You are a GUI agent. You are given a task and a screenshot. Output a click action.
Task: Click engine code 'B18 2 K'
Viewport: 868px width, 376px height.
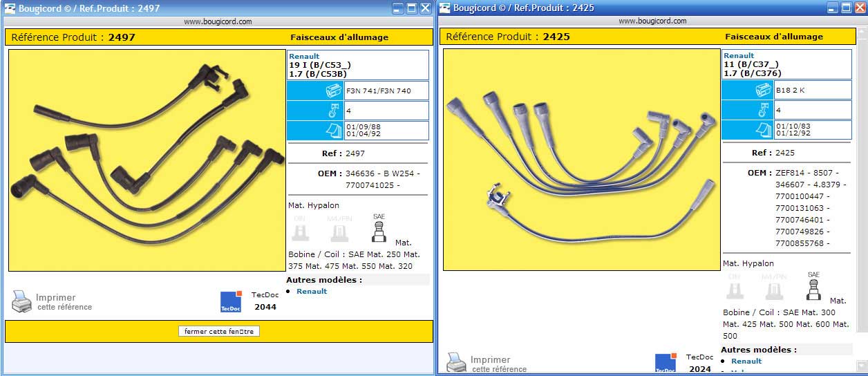pos(791,90)
